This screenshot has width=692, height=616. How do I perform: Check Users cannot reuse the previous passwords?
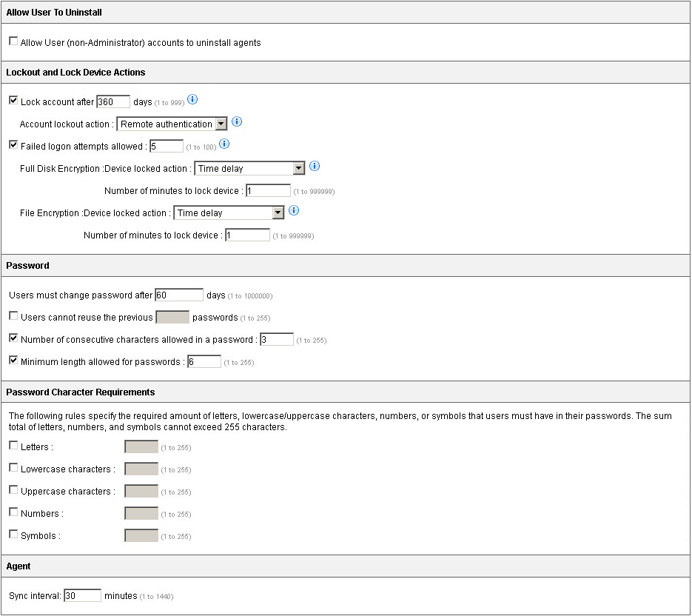[x=13, y=315]
